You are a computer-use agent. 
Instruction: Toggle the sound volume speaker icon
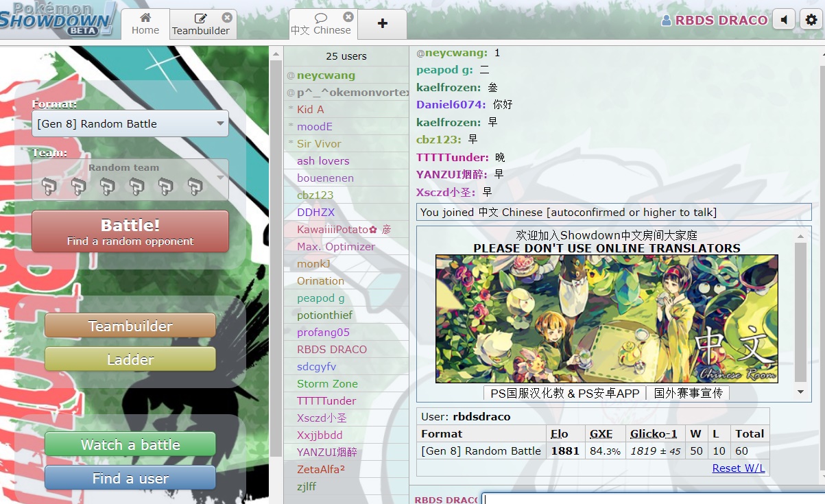[783, 20]
